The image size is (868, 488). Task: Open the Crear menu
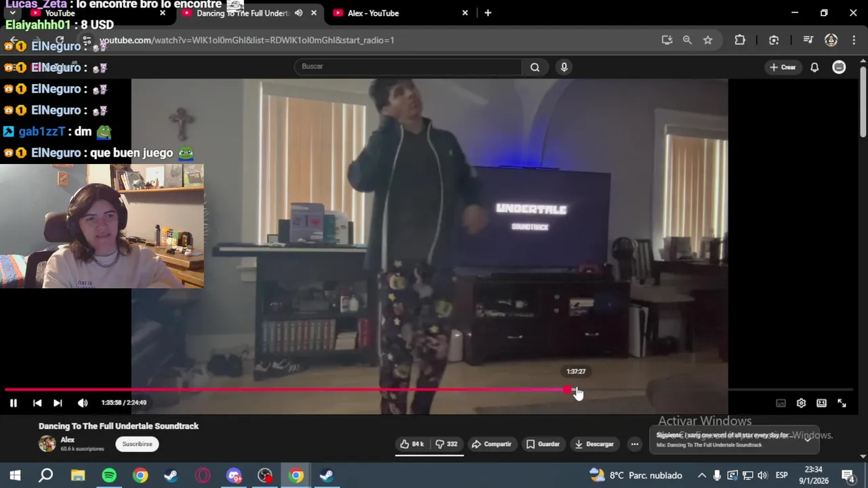[783, 67]
